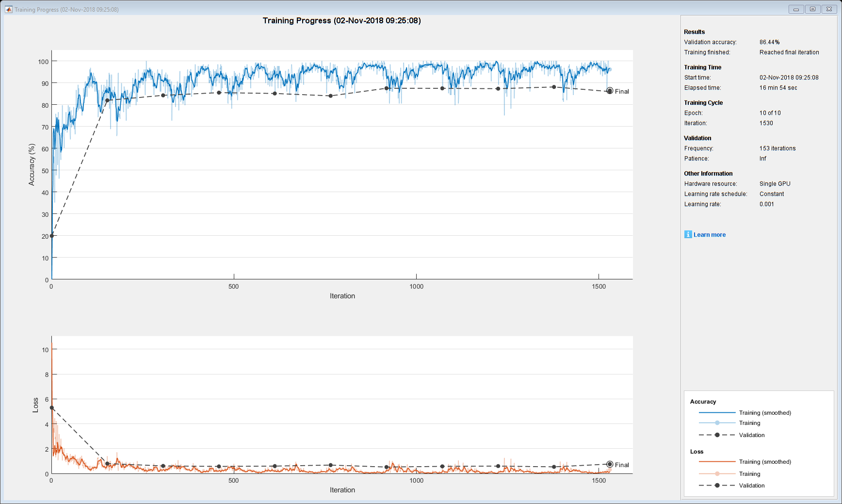
Task: Click the Accuracy (%) axis label
Action: tap(32, 164)
